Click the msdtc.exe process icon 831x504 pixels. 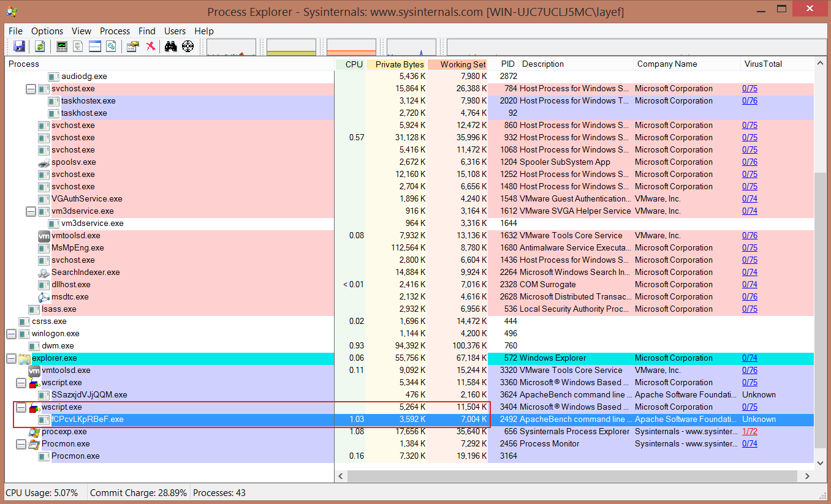[x=44, y=297]
